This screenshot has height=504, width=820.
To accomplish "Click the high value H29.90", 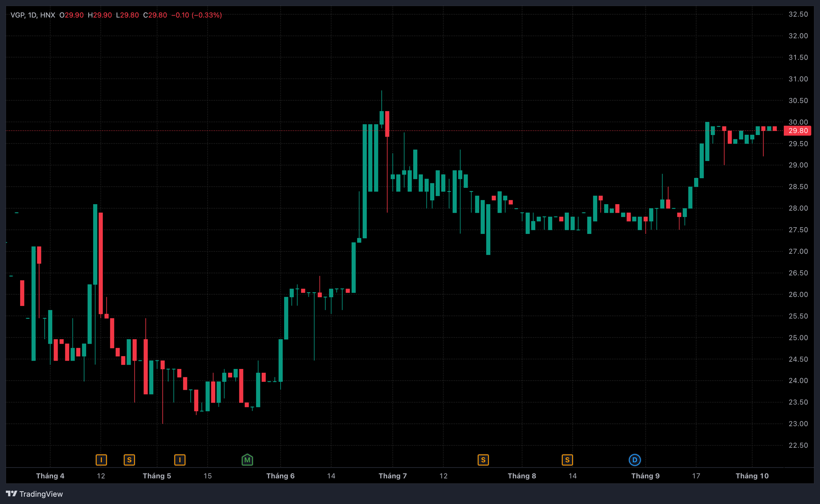I will [x=100, y=15].
